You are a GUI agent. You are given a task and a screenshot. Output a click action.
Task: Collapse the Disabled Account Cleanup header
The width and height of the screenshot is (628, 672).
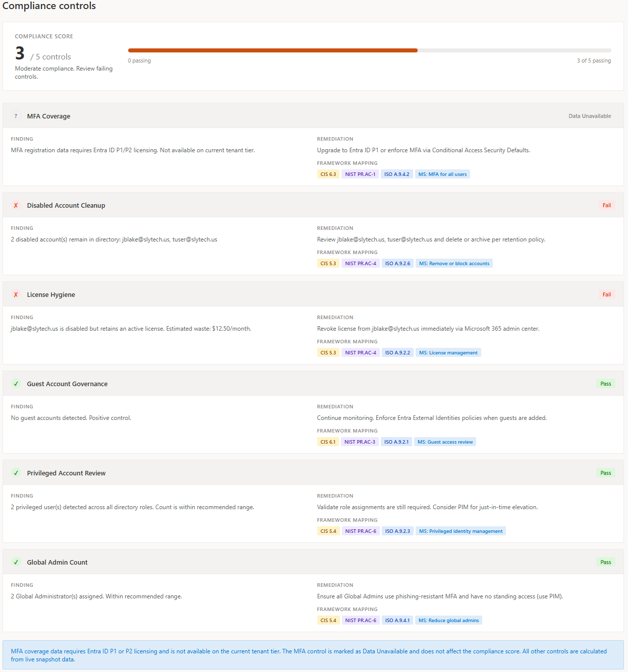pyautogui.click(x=313, y=205)
